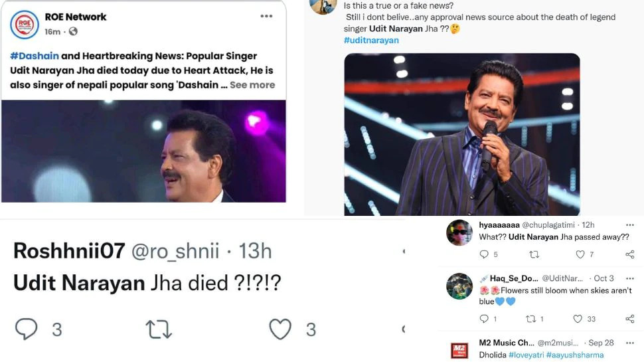Open the ROE Network page name
The width and height of the screenshot is (644, 362).
(75, 17)
